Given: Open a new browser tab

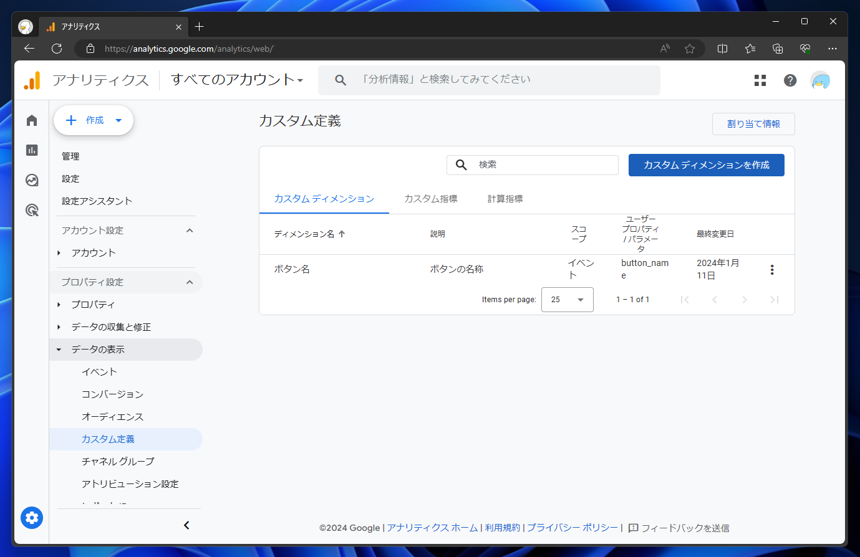Looking at the screenshot, I should [199, 26].
